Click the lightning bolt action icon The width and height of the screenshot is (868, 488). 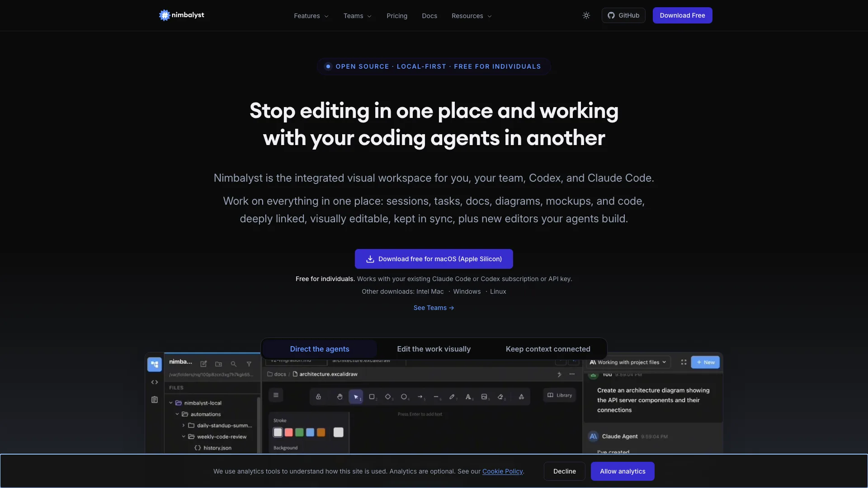pos(559,374)
